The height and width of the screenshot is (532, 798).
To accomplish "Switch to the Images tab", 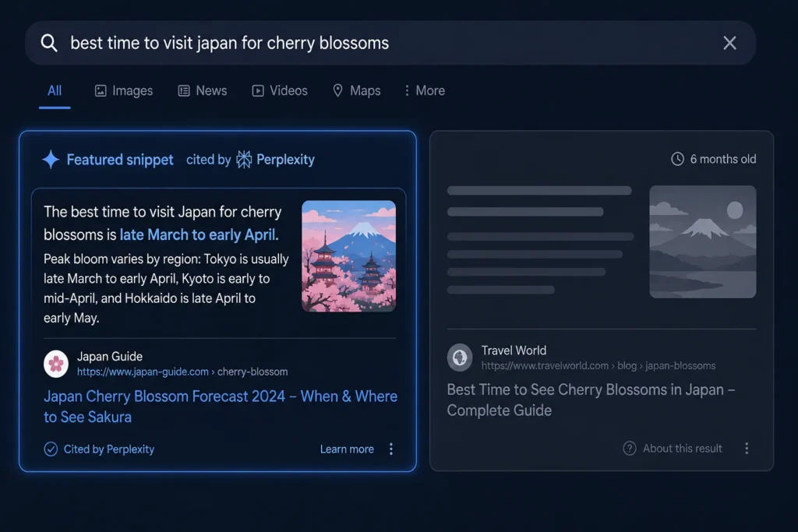I will pos(124,90).
